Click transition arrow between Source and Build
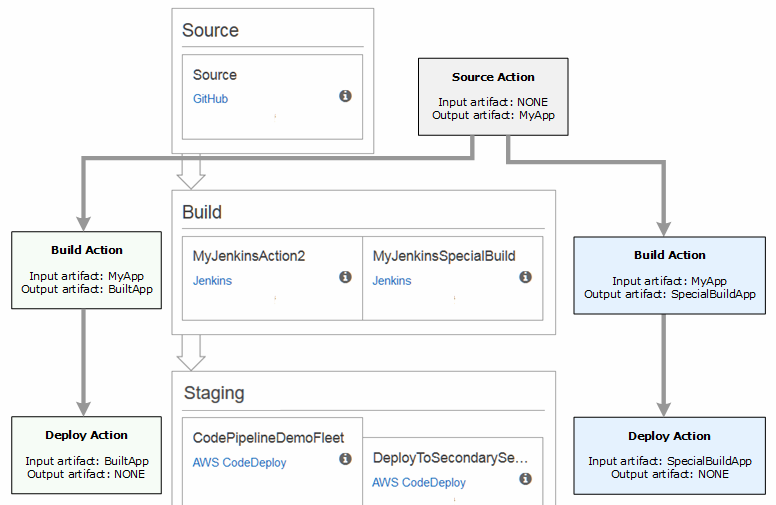The height and width of the screenshot is (505, 776). (x=191, y=172)
